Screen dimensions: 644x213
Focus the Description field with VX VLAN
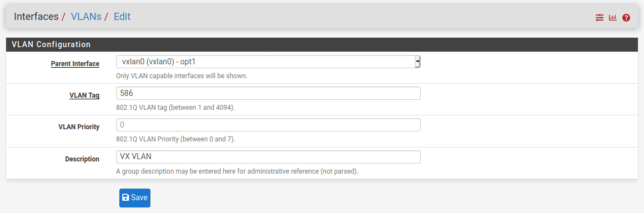pyautogui.click(x=268, y=157)
